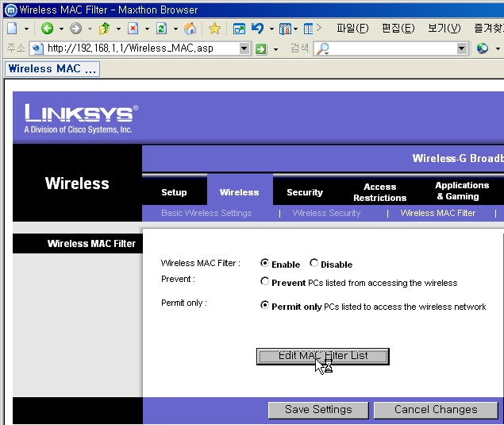Viewport: 504px width, 425px height.
Task: Click the fullscreen window toolbar icon
Action: coord(239,29)
